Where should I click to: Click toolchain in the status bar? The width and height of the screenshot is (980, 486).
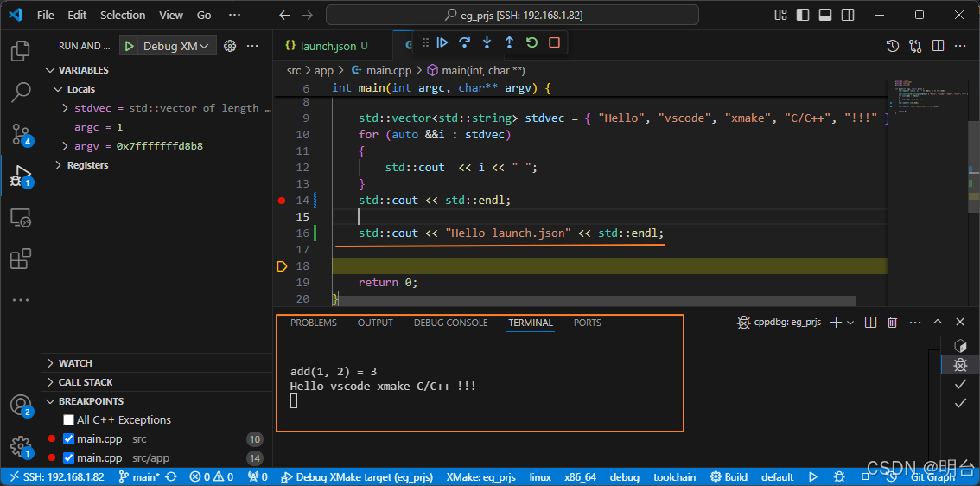[x=675, y=477]
